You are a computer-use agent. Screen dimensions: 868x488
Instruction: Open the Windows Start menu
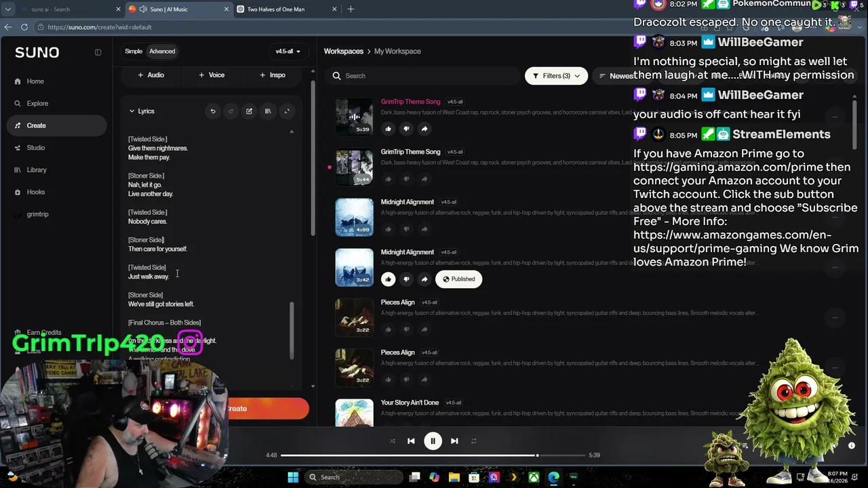pyautogui.click(x=293, y=477)
